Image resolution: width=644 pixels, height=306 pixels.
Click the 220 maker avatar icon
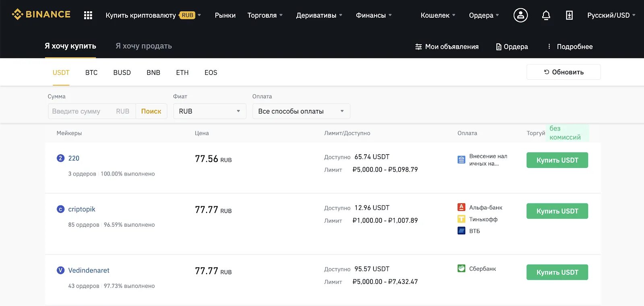pyautogui.click(x=60, y=158)
